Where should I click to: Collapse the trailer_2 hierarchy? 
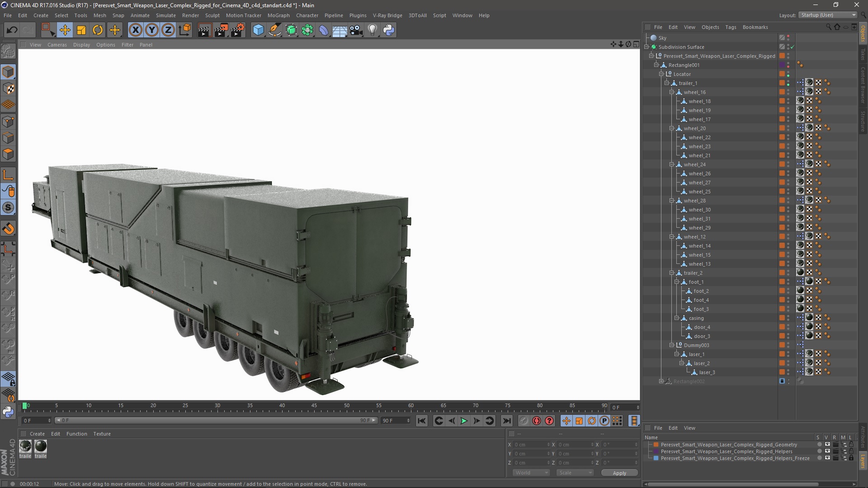[672, 273]
